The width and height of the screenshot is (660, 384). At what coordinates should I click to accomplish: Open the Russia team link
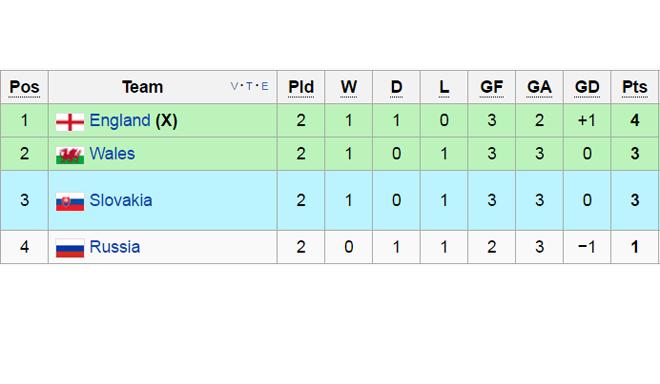coord(114,247)
